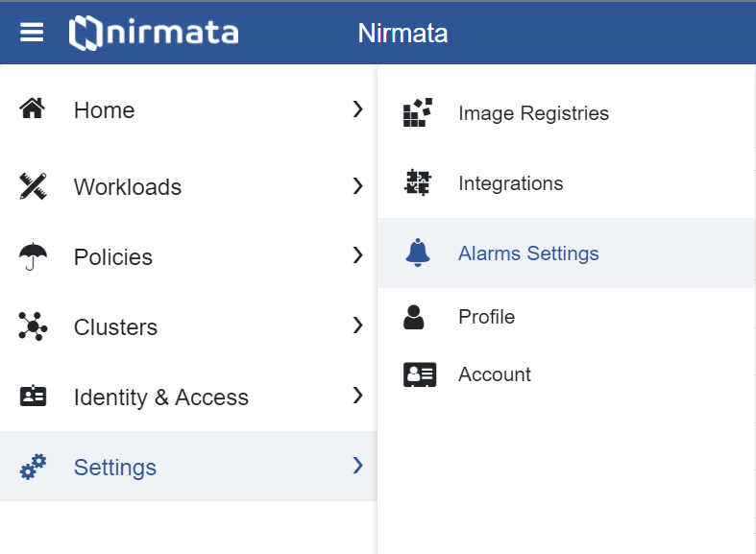Click the Image Registries blocks icon
The width and height of the screenshot is (756, 554).
click(x=418, y=112)
